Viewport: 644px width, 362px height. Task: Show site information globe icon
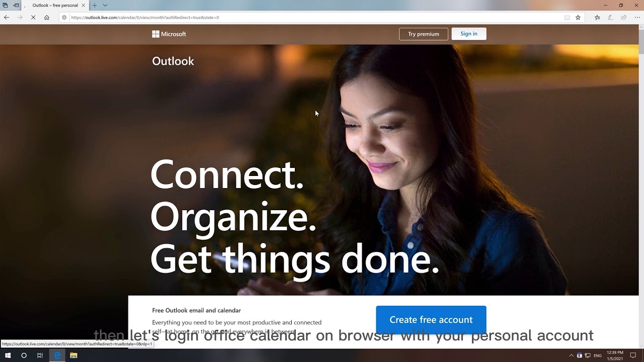(64, 18)
